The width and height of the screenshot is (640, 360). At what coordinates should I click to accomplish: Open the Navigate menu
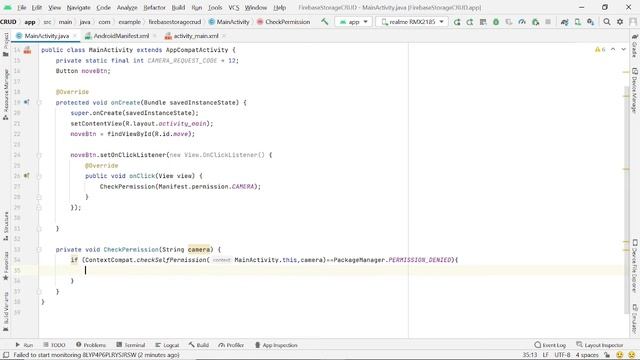pos(78,8)
